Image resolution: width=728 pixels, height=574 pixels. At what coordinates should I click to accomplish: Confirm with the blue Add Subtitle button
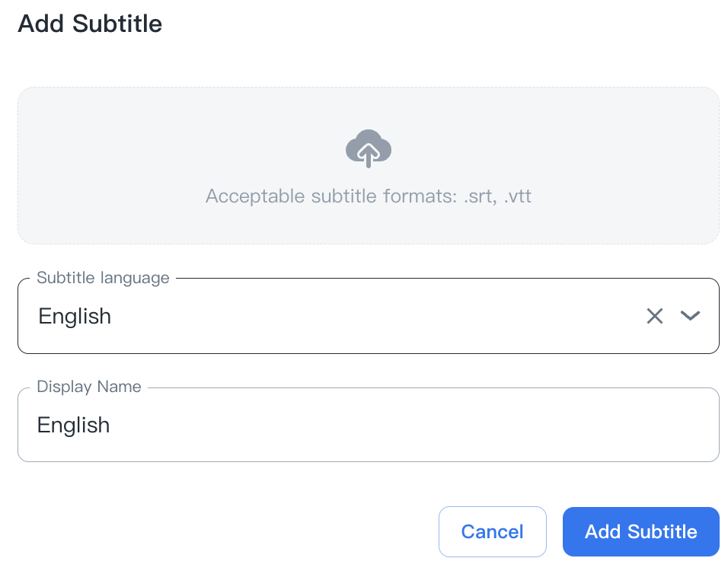click(640, 531)
